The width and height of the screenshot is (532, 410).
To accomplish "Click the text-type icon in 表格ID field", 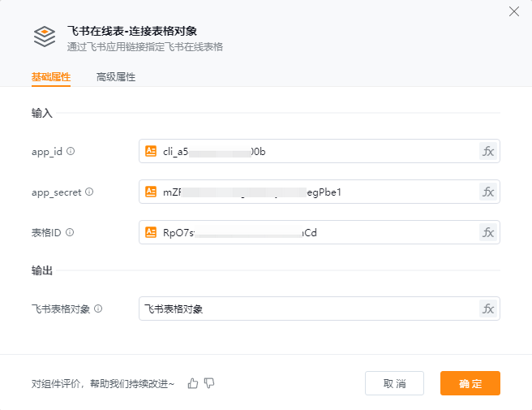I will tap(151, 232).
